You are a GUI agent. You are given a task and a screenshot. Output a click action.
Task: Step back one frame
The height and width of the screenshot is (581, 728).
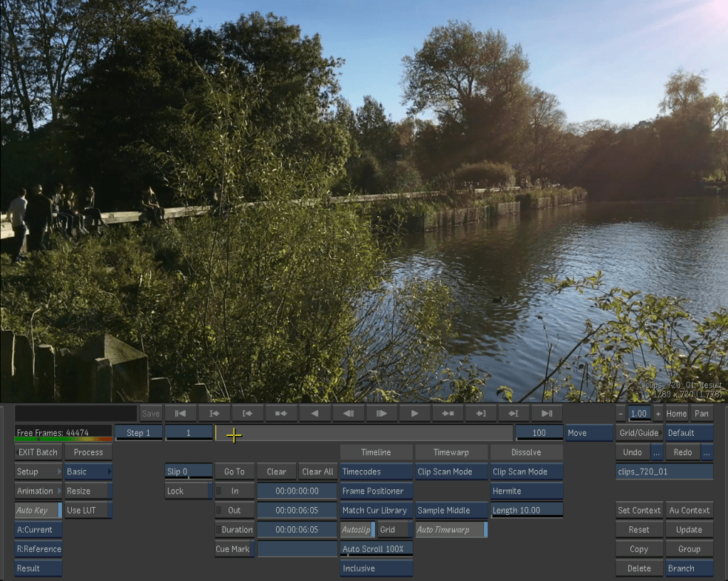[347, 413]
